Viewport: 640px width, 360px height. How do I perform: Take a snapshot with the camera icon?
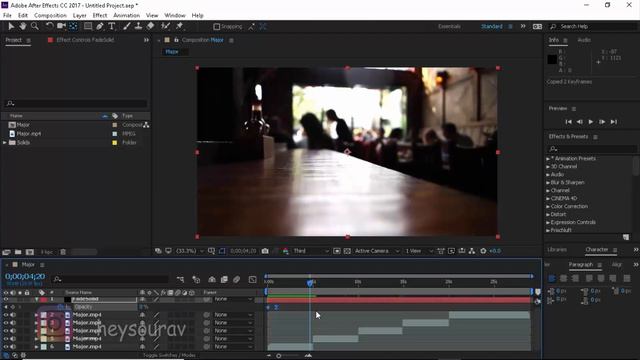pyautogui.click(x=265, y=251)
